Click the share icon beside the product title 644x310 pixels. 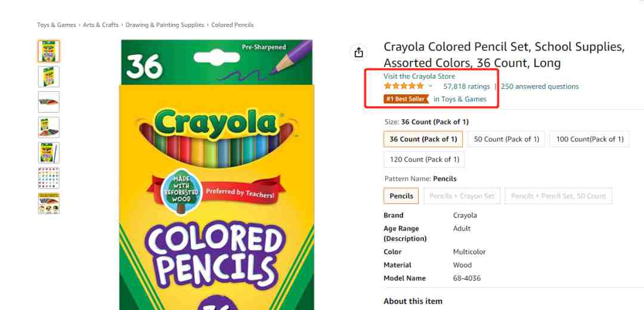click(x=358, y=52)
